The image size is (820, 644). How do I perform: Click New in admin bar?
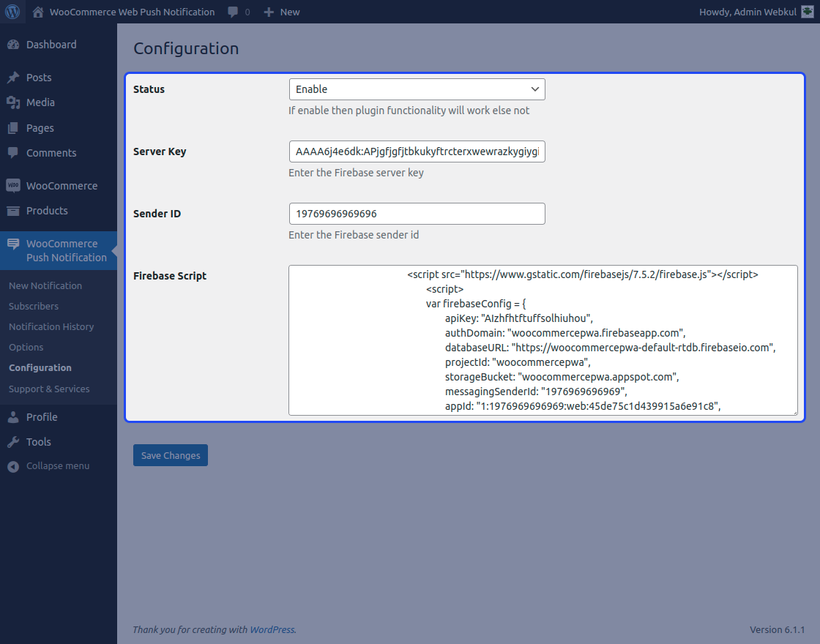click(x=290, y=12)
